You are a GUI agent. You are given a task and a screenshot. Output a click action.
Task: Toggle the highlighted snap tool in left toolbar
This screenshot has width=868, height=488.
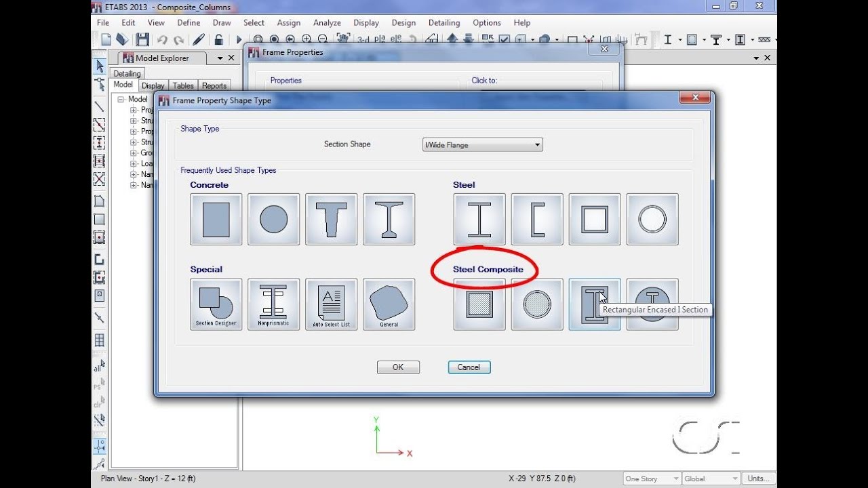[99, 446]
